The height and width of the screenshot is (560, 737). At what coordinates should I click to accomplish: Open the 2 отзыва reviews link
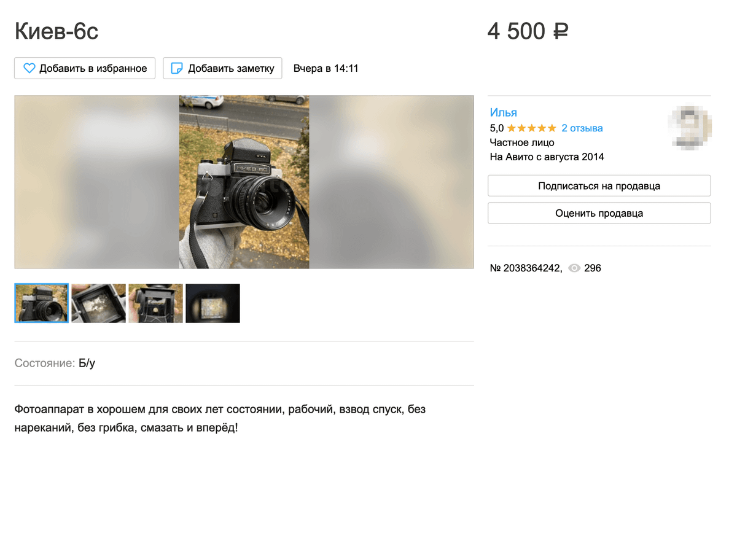582,128
